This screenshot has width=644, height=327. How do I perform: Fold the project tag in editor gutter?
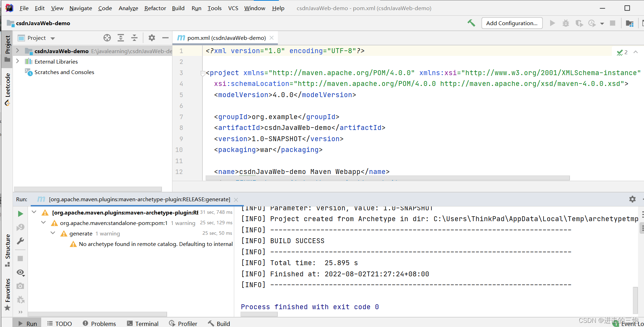point(203,73)
